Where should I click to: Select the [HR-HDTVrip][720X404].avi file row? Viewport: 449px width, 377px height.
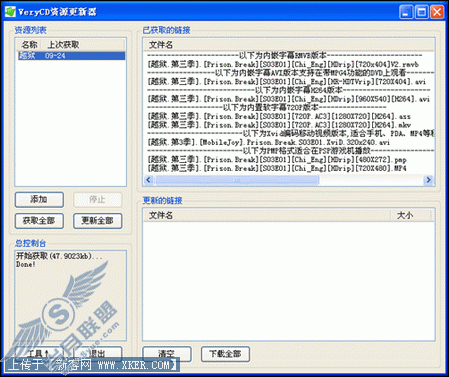pos(287,81)
